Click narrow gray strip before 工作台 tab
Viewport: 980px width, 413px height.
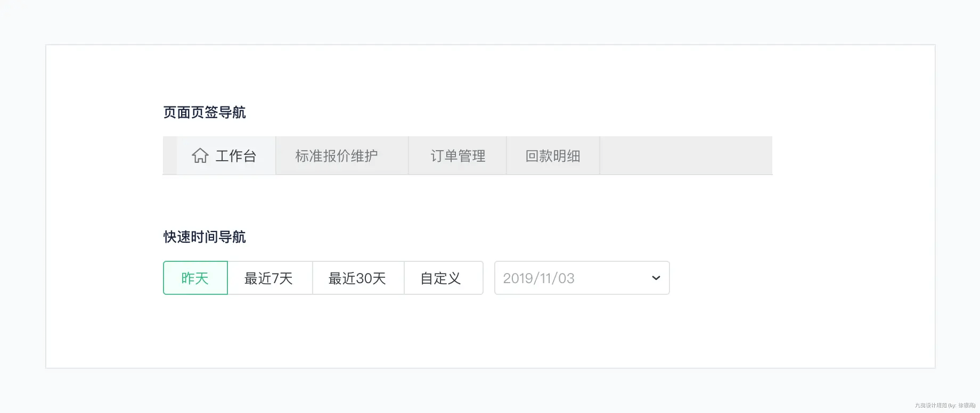170,155
